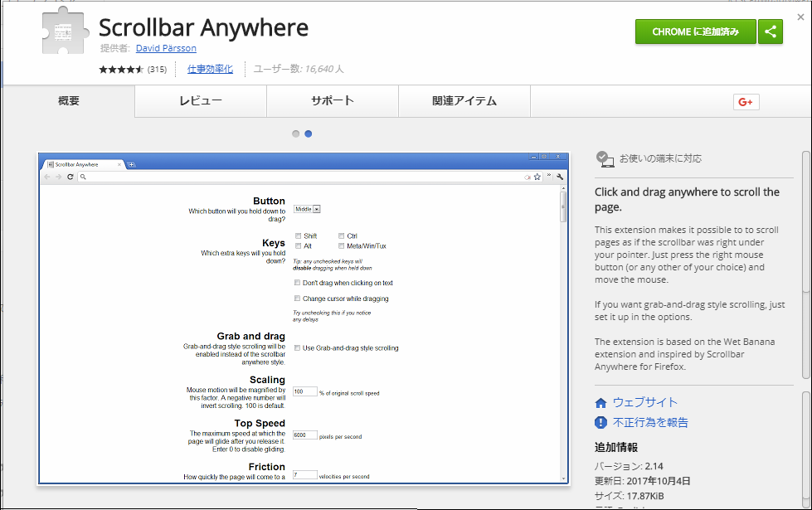Toggle the Shift key checkbox

[x=298, y=236]
